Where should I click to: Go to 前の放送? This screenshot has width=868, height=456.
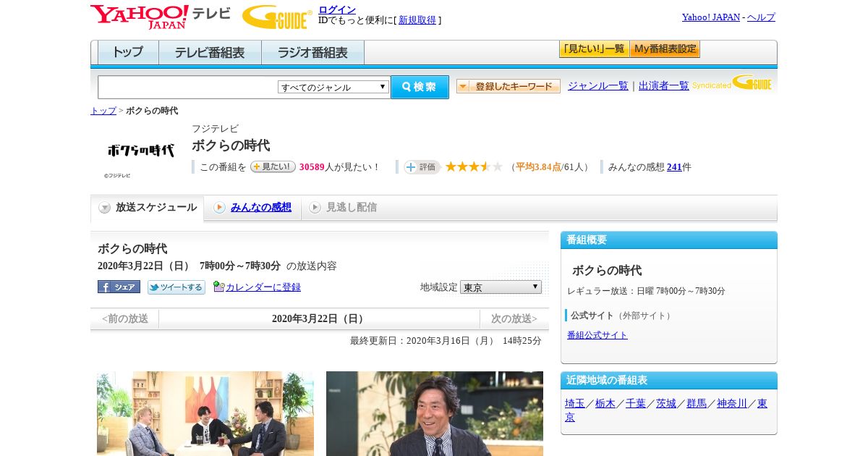[x=124, y=318]
